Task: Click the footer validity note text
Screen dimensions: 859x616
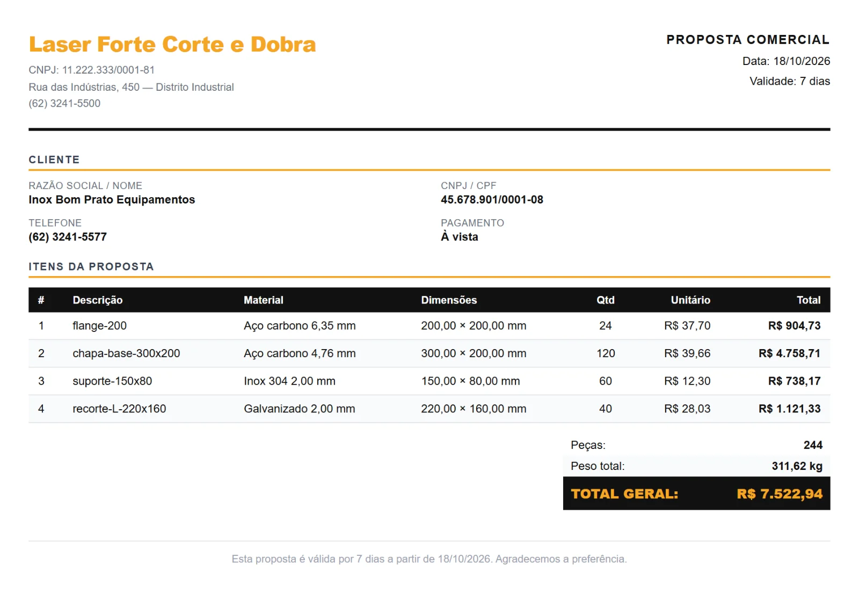Action: coord(429,559)
